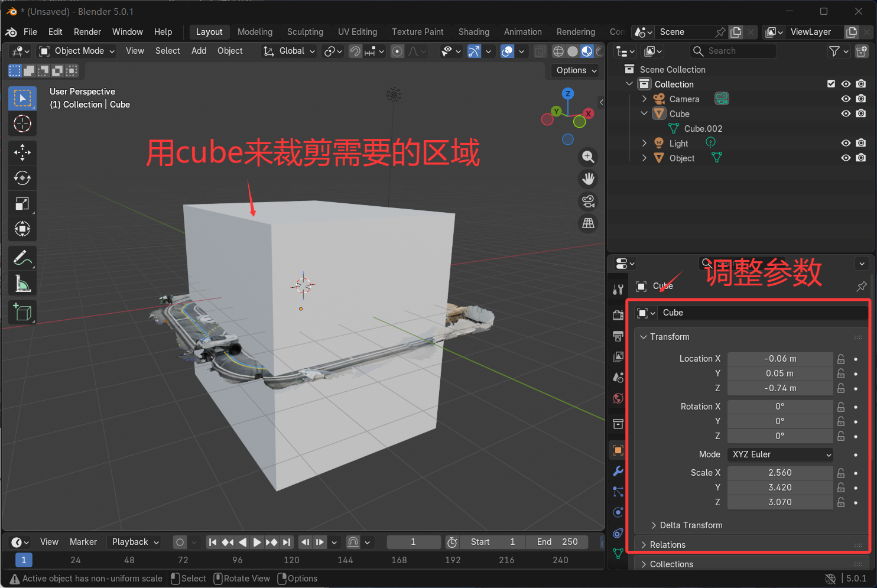The width and height of the screenshot is (877, 588).
Task: Open the Rotation Mode XYZ Euler dropdown
Action: coord(779,454)
